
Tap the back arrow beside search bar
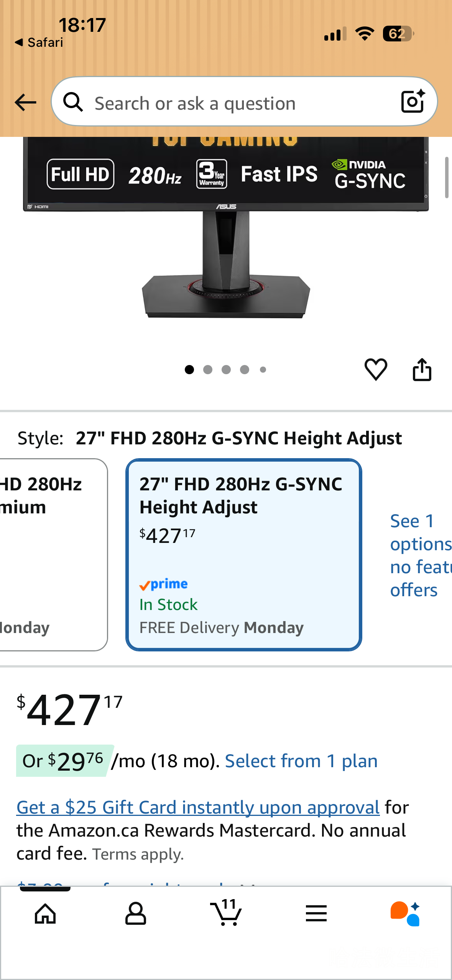pos(25,102)
